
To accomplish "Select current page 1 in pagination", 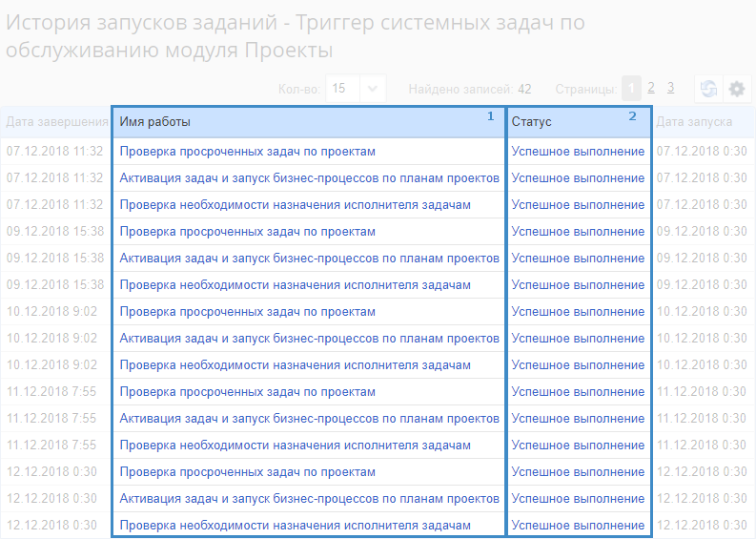I will point(631,88).
